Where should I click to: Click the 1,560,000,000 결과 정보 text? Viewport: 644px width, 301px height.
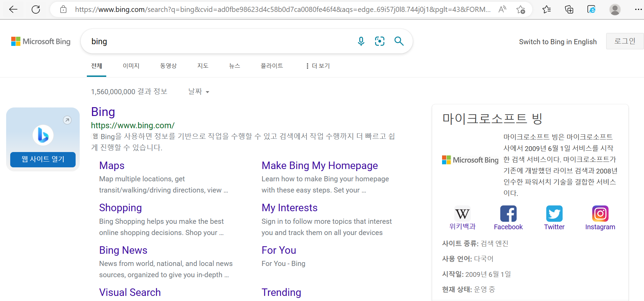click(x=129, y=91)
